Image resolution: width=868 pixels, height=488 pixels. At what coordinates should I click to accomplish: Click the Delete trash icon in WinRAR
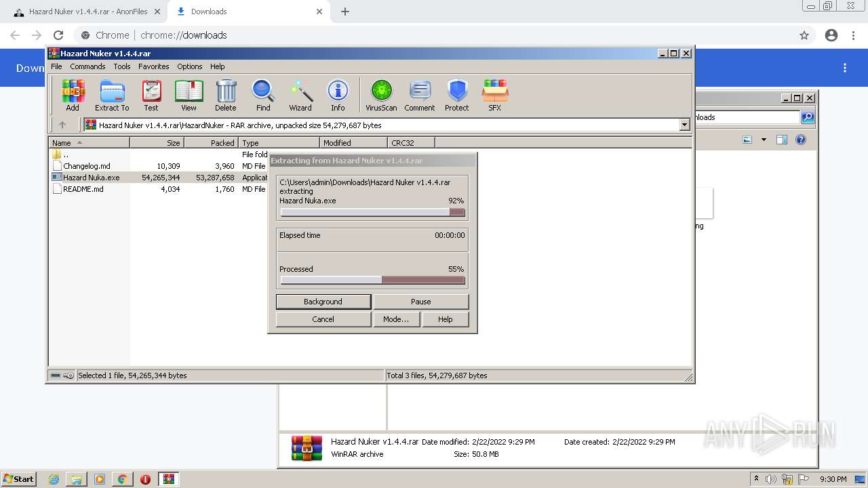click(226, 95)
